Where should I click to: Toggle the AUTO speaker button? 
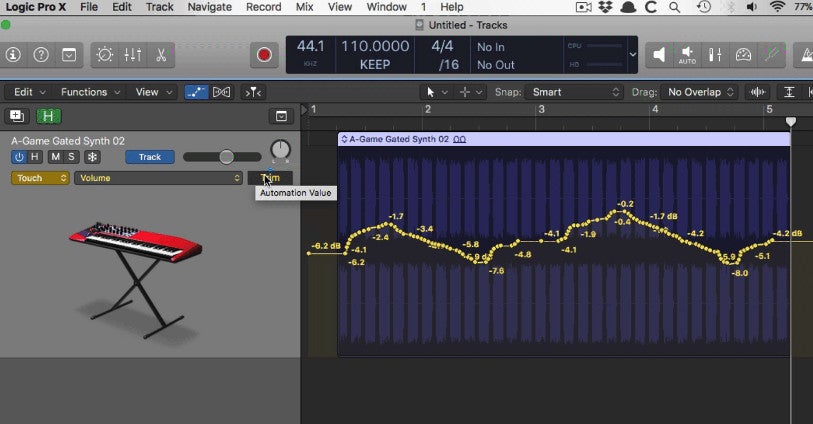[x=687, y=54]
